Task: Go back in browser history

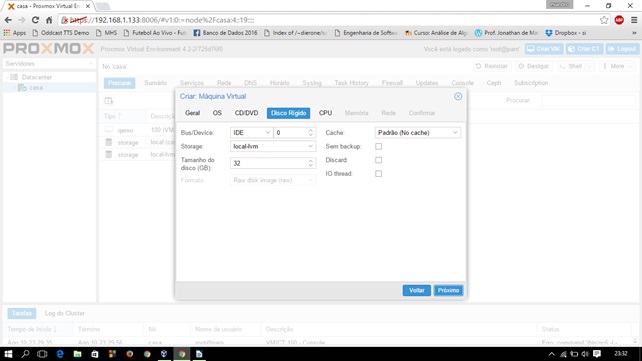Action: (8, 20)
